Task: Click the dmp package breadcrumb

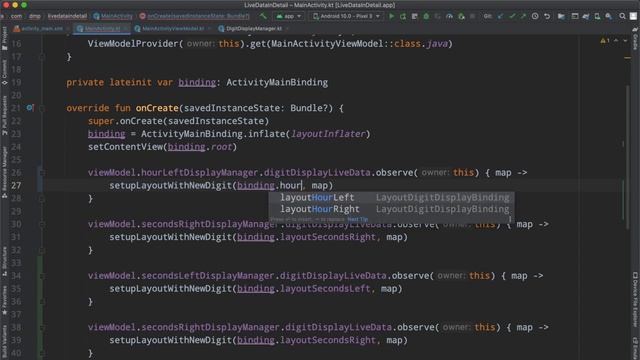Action: point(35,16)
